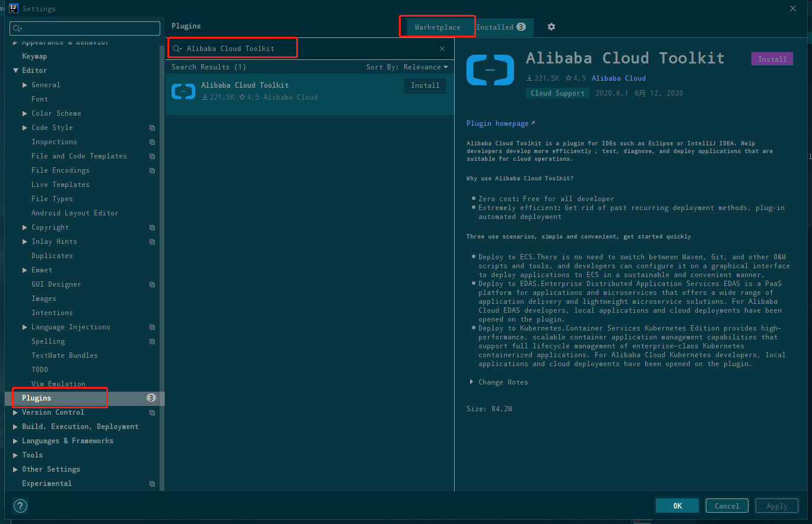The width and height of the screenshot is (812, 524).
Task: Click the purple Install button
Action: 772,59
